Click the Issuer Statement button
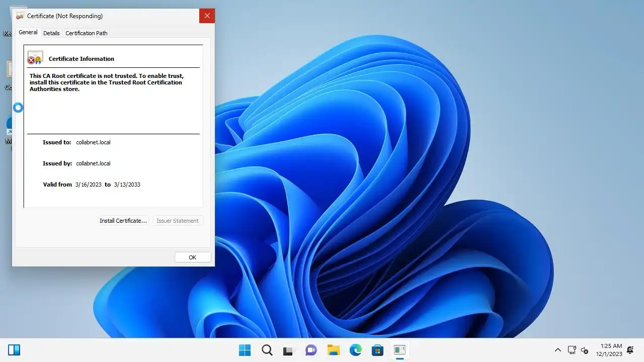The width and height of the screenshot is (644, 362). [x=178, y=221]
